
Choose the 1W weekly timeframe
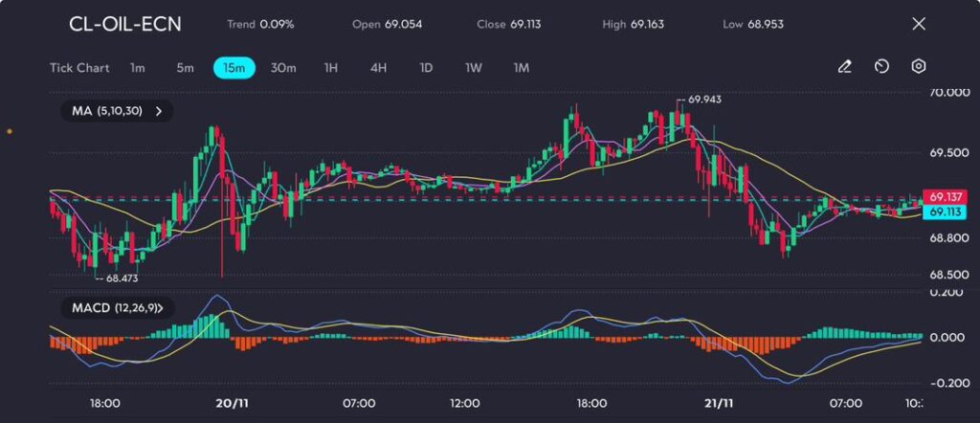click(x=473, y=68)
